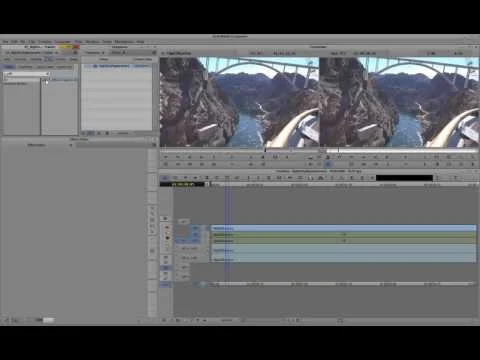Click the highlighted first icon in timeline toolbar
The height and width of the screenshot is (360, 480).
[x=165, y=178]
